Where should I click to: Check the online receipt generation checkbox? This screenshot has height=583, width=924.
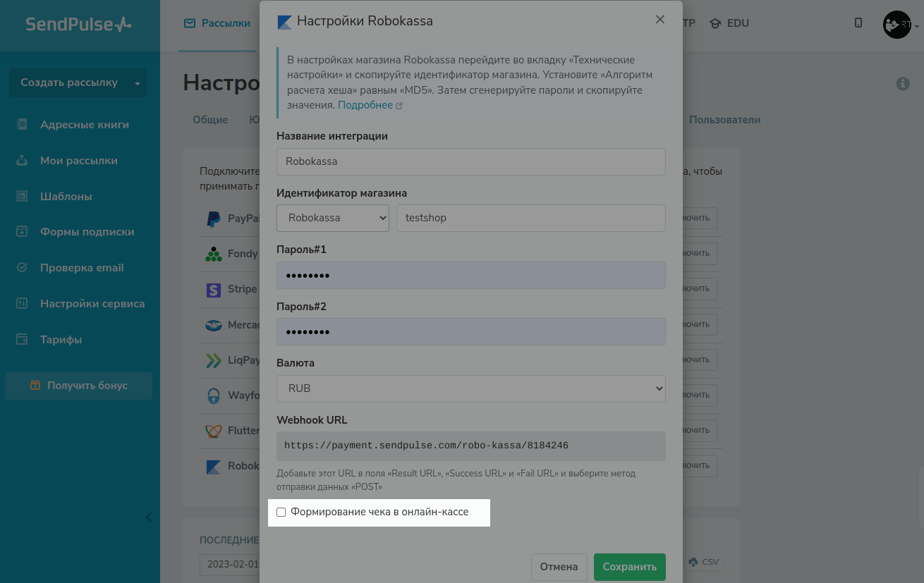pos(281,512)
